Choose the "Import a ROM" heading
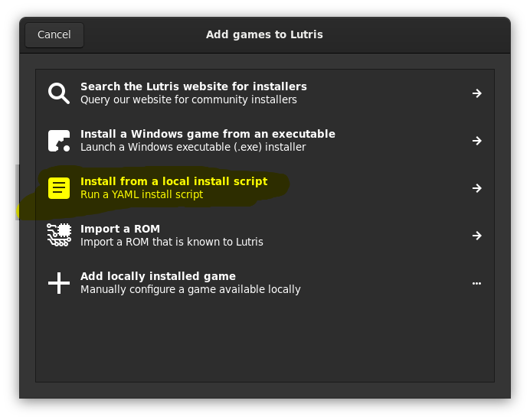The height and width of the screenshot is (420, 530). click(x=120, y=229)
